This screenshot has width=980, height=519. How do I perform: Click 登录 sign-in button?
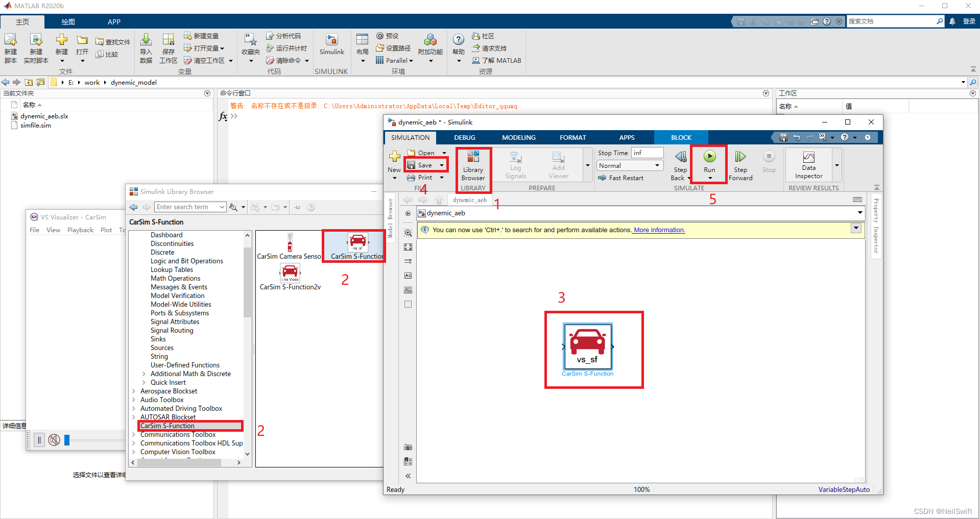969,21
